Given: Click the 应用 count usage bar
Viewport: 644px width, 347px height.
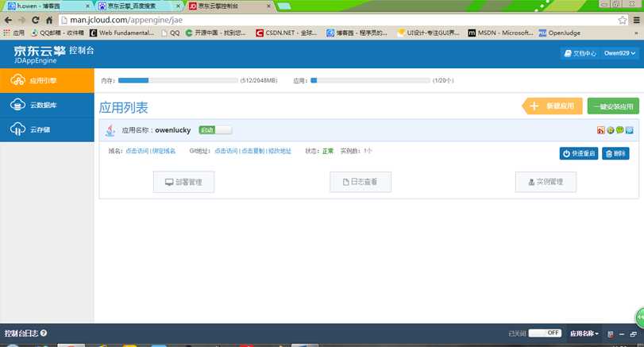Looking at the screenshot, I should coord(371,80).
